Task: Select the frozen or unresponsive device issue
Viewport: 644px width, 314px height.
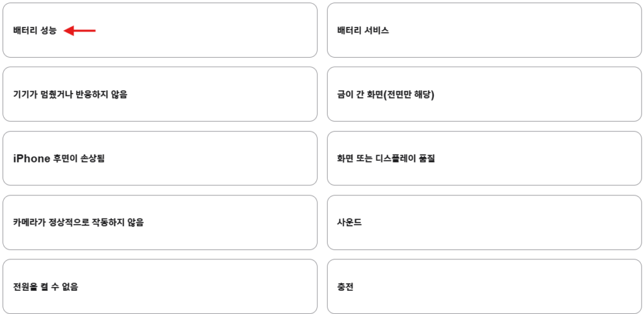Action: click(x=70, y=94)
